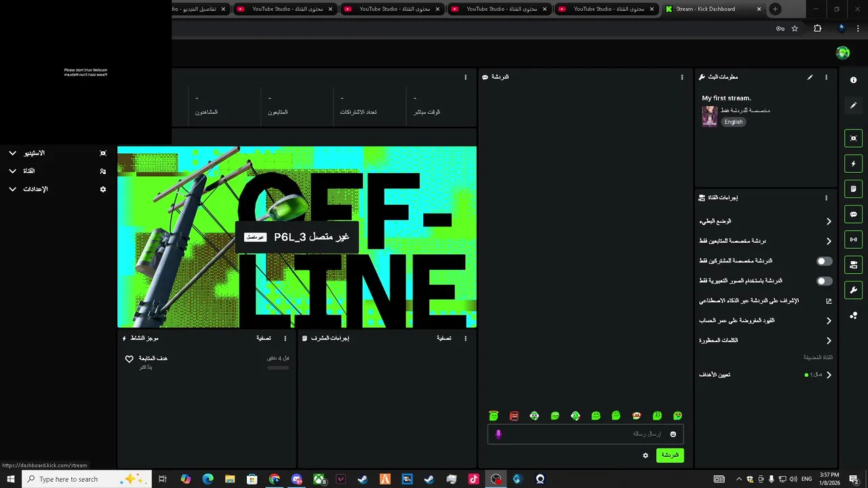Open channel actions panel three-dot menu
This screenshot has width=868, height=488.
(x=826, y=198)
